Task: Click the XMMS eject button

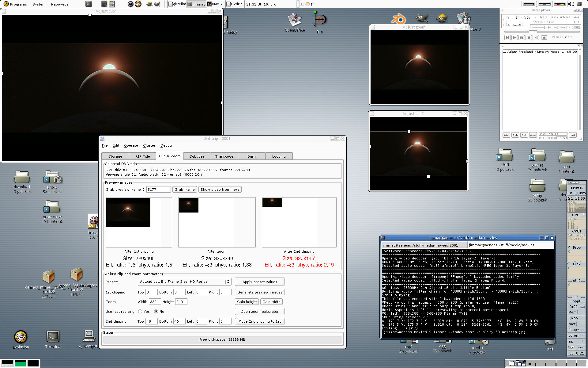Action: (x=544, y=37)
